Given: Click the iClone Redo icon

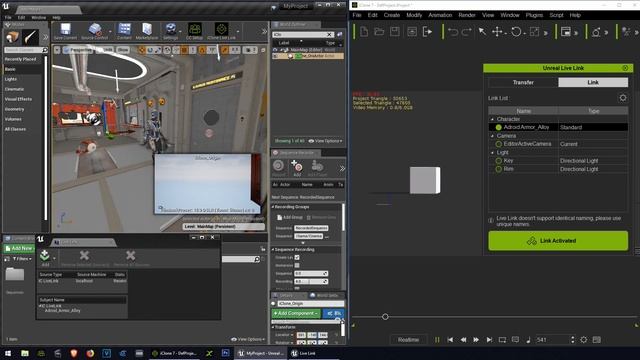Looking at the screenshot, I should [x=467, y=32].
